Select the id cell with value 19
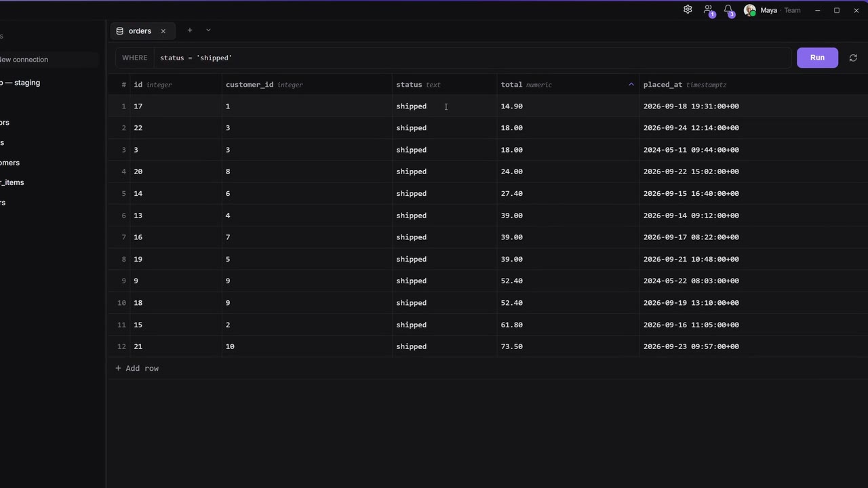This screenshot has width=868, height=488. 176,259
